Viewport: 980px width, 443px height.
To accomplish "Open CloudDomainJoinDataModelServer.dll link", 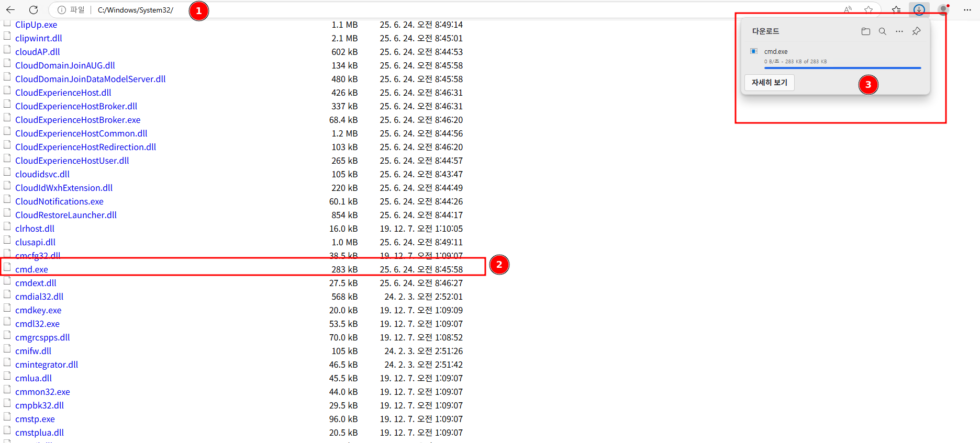I will click(90, 79).
